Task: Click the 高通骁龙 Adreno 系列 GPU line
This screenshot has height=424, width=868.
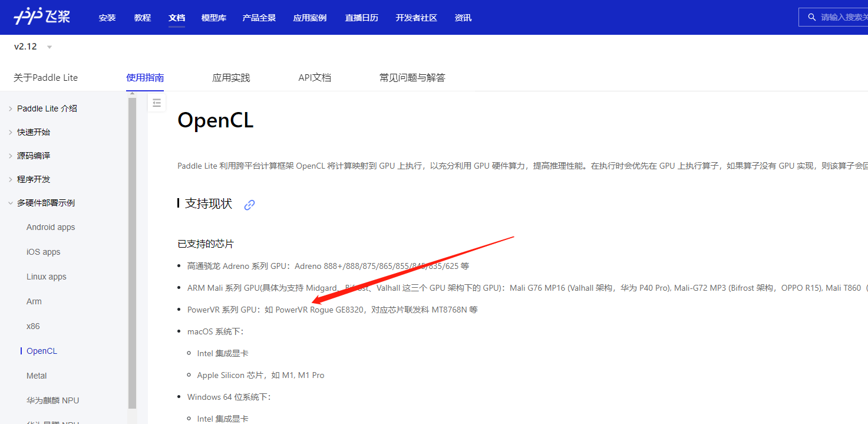Action: pos(328,266)
